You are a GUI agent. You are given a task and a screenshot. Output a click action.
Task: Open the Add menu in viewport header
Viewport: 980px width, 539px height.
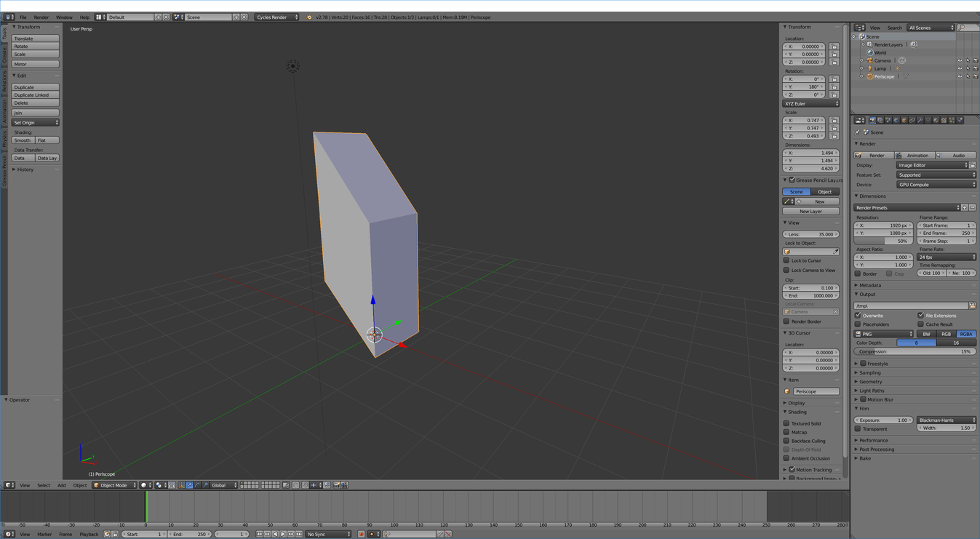point(62,485)
